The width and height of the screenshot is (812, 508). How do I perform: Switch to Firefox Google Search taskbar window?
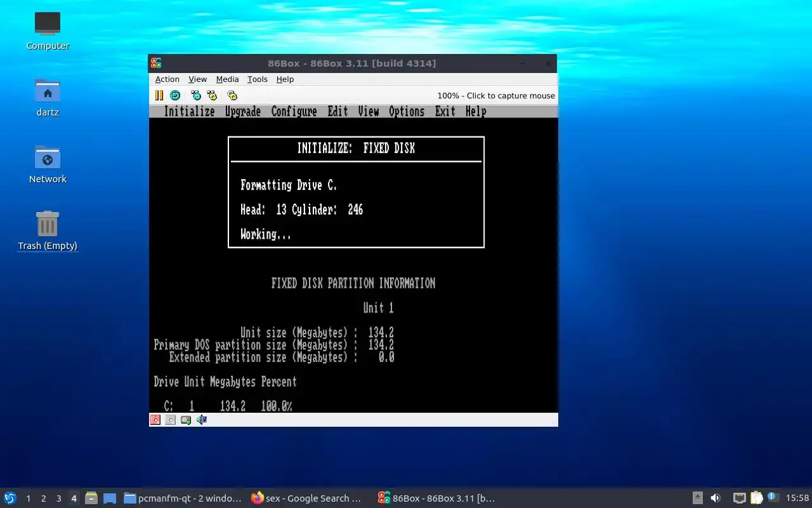[x=307, y=498]
